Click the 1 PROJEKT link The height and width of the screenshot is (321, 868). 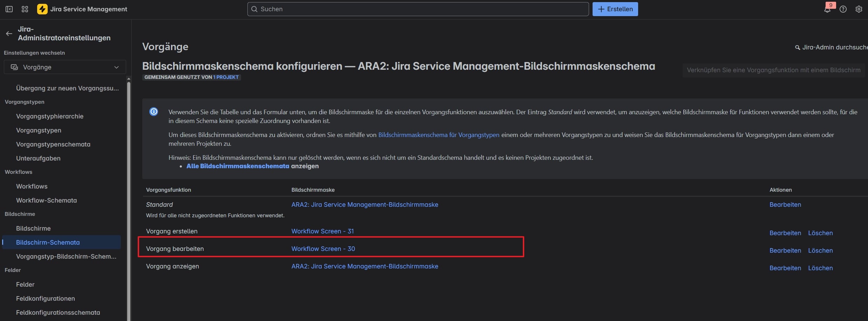(226, 77)
